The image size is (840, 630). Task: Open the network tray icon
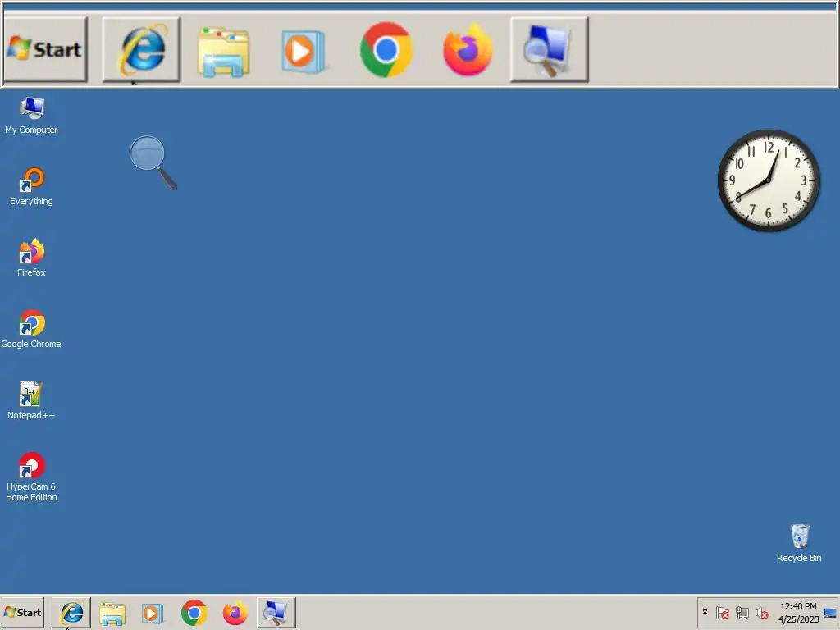click(x=742, y=612)
